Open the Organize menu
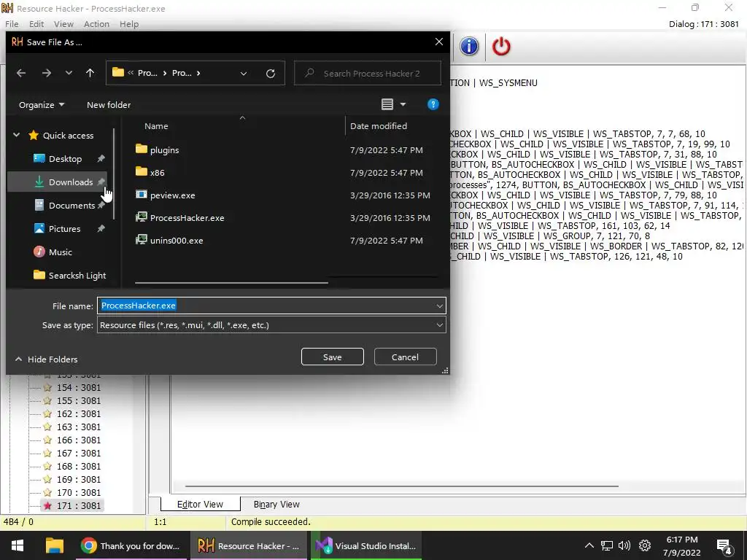This screenshot has width=747, height=560. [42, 105]
